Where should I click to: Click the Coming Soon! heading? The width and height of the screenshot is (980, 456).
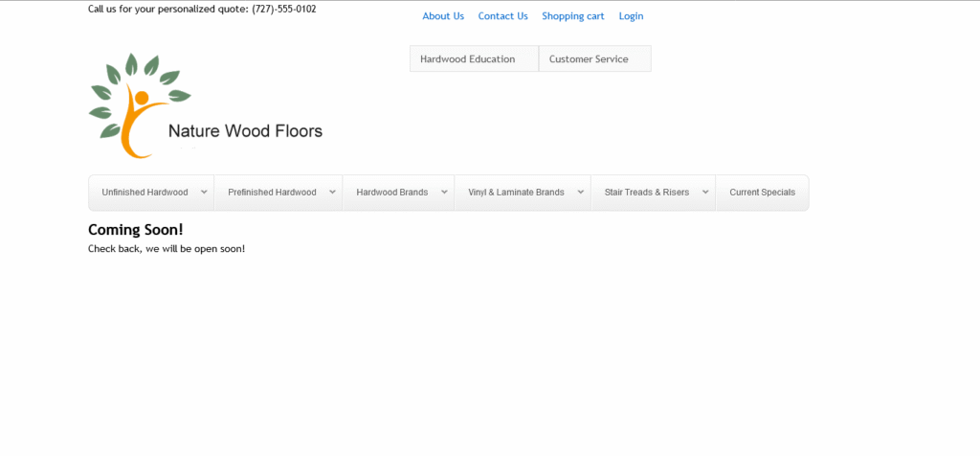135,230
